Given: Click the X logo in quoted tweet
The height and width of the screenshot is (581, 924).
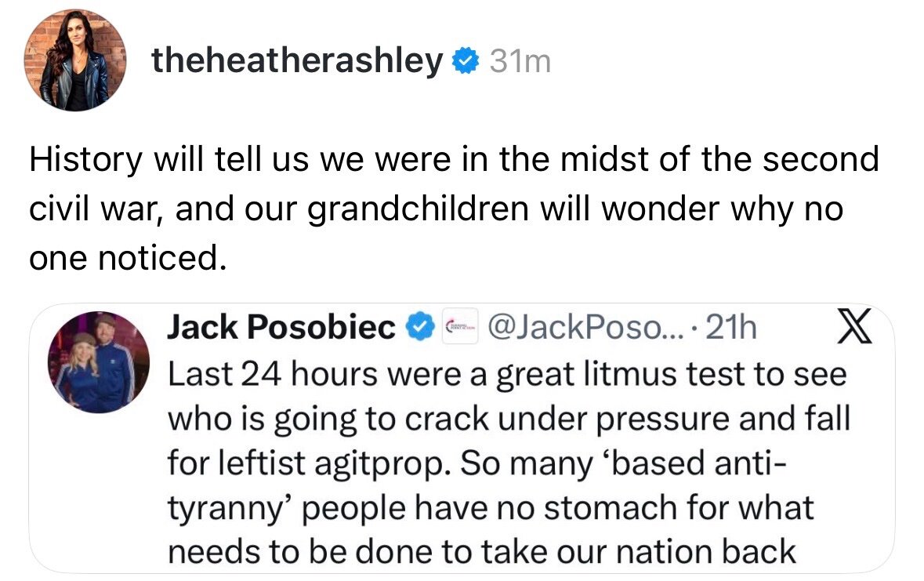Looking at the screenshot, I should 851,329.
